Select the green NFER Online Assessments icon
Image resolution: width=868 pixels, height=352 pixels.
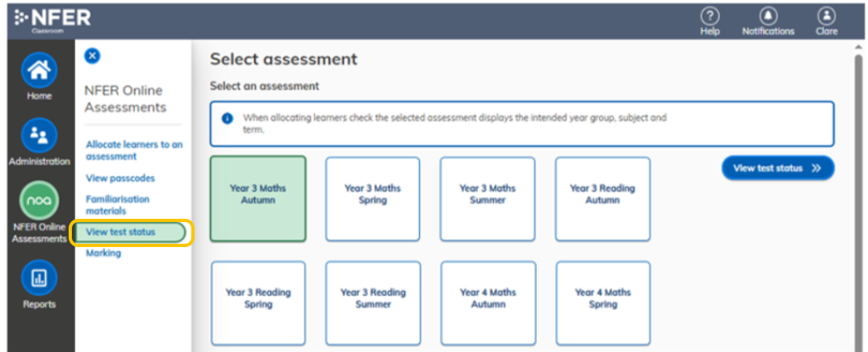pos(39,202)
